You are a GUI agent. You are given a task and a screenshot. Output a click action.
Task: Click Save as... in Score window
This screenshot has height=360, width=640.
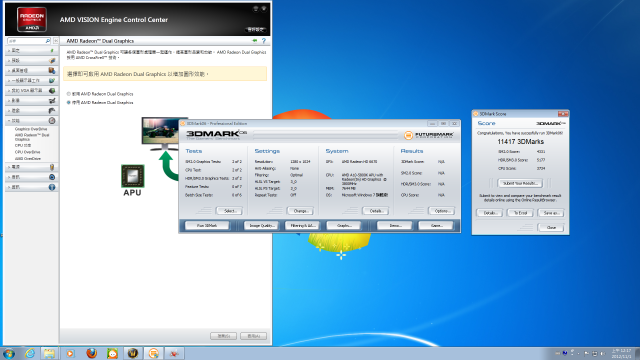551,213
